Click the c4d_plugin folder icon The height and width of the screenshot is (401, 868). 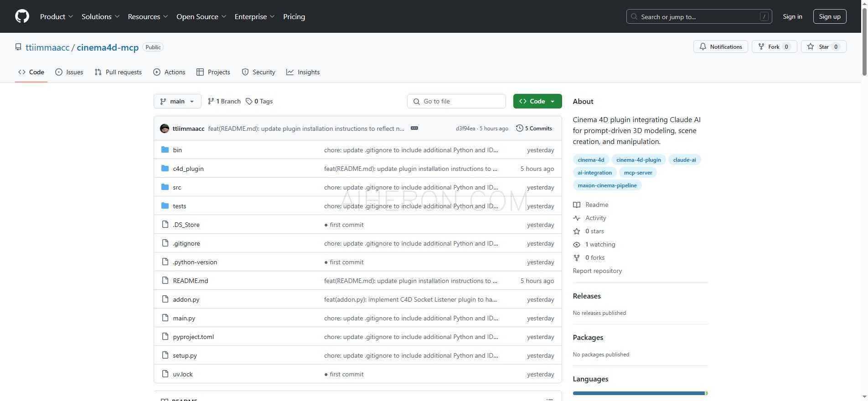coord(165,169)
